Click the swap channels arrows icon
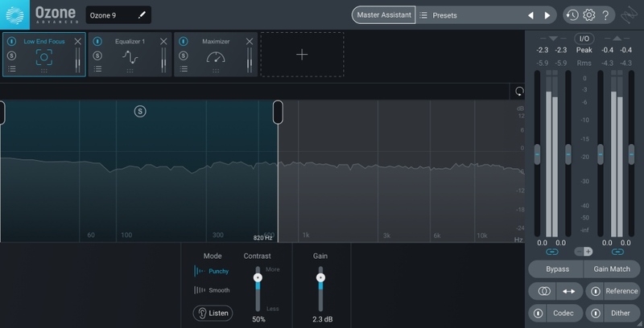644x328 pixels. coord(568,291)
